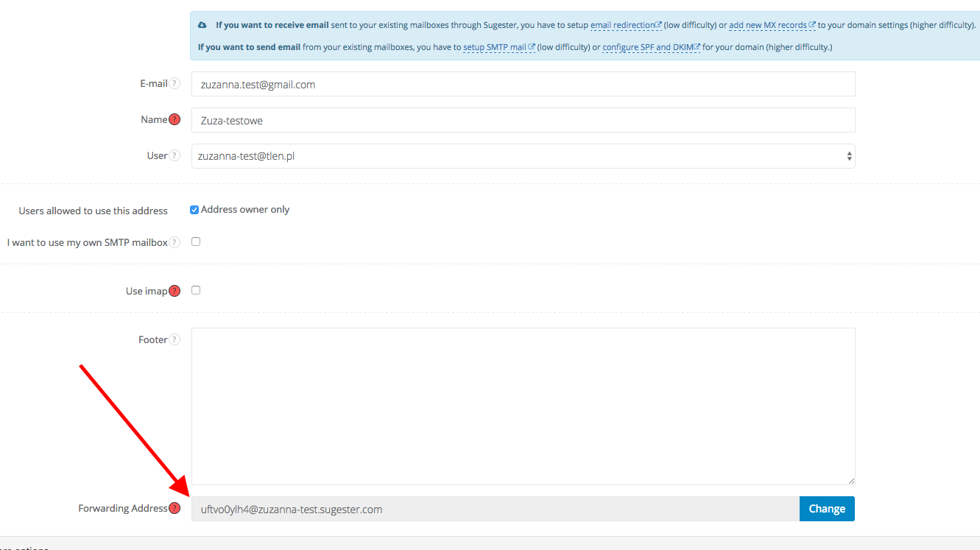
Task: Click the Address owner only label text
Action: coord(245,210)
